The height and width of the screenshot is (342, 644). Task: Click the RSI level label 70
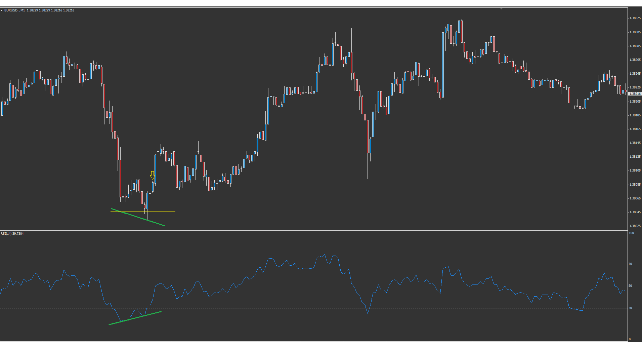click(630, 264)
